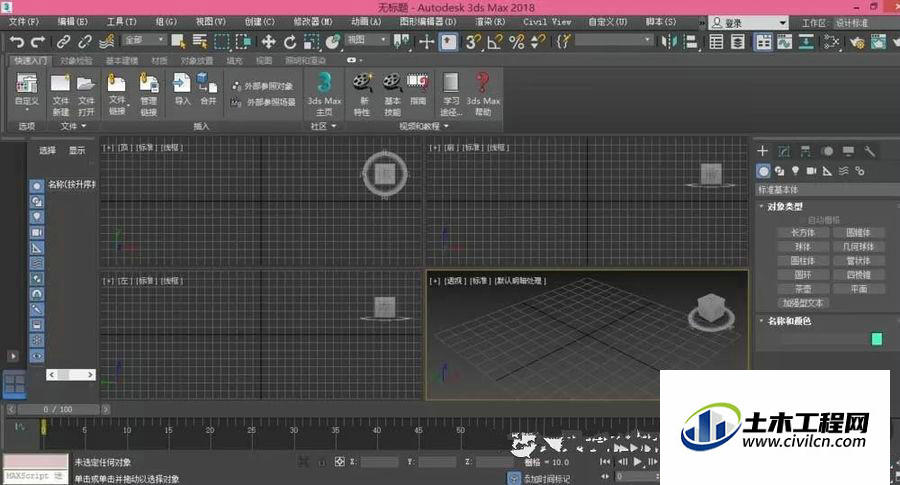
Task: Open the 修改器(M) menu
Action: 313,22
